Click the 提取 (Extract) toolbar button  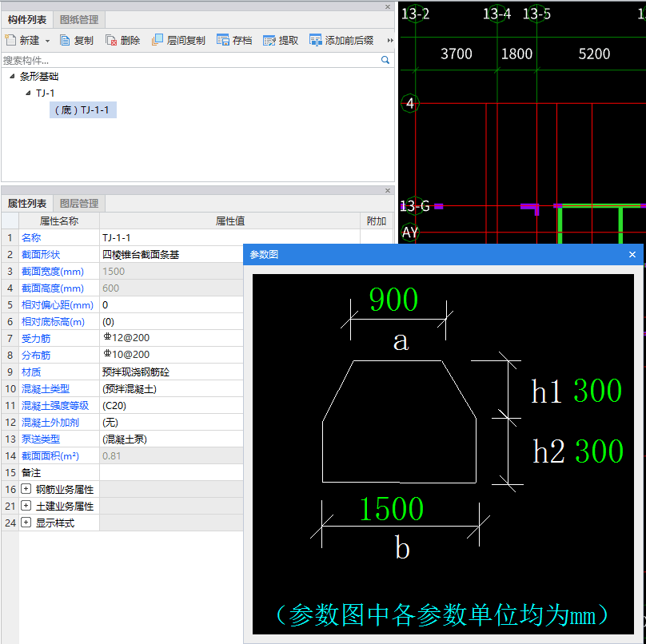pyautogui.click(x=281, y=41)
